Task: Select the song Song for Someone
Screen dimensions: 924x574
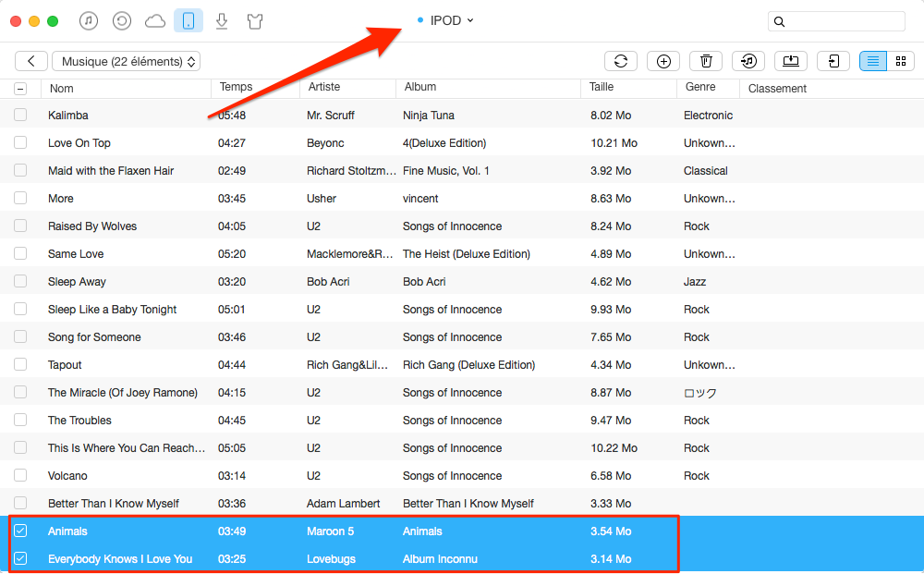Action: 94,336
